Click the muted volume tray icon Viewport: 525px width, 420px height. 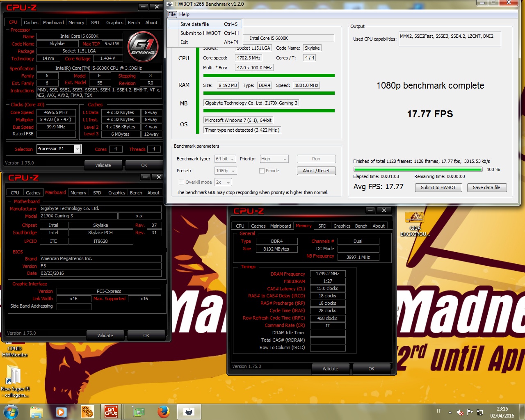click(460, 412)
